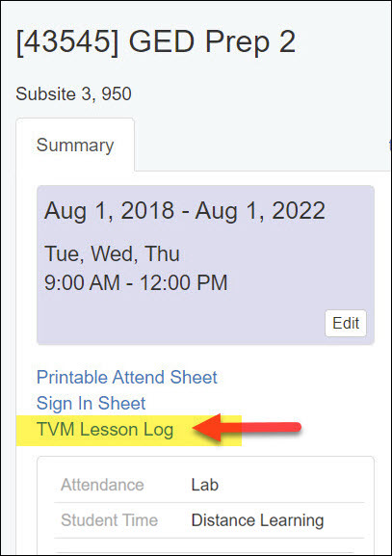The width and height of the screenshot is (392, 556).
Task: Open the TVM Lesson Log link
Action: (x=105, y=430)
